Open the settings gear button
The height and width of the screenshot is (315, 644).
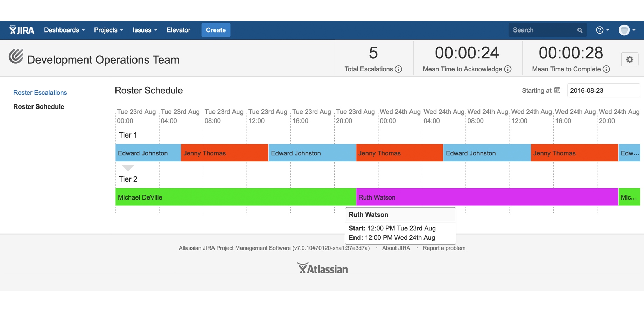[x=630, y=59]
